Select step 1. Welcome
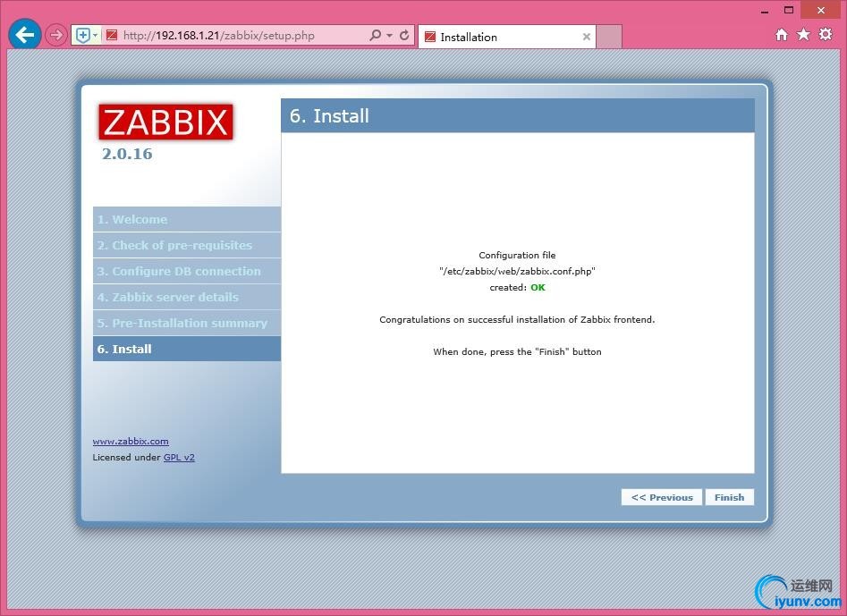This screenshot has height=616, width=847. click(x=187, y=219)
